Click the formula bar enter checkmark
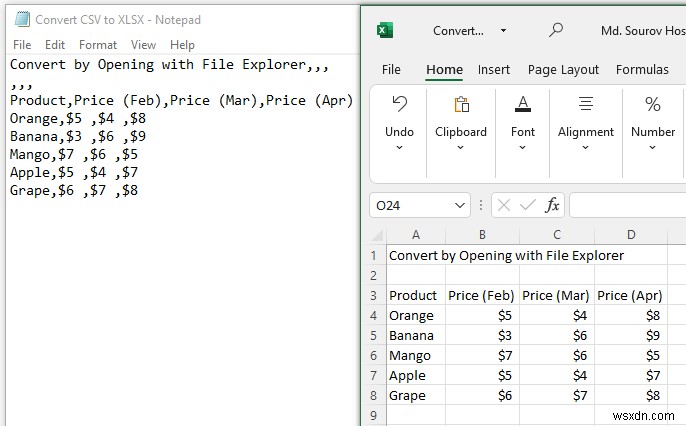The height and width of the screenshot is (426, 686). click(528, 205)
